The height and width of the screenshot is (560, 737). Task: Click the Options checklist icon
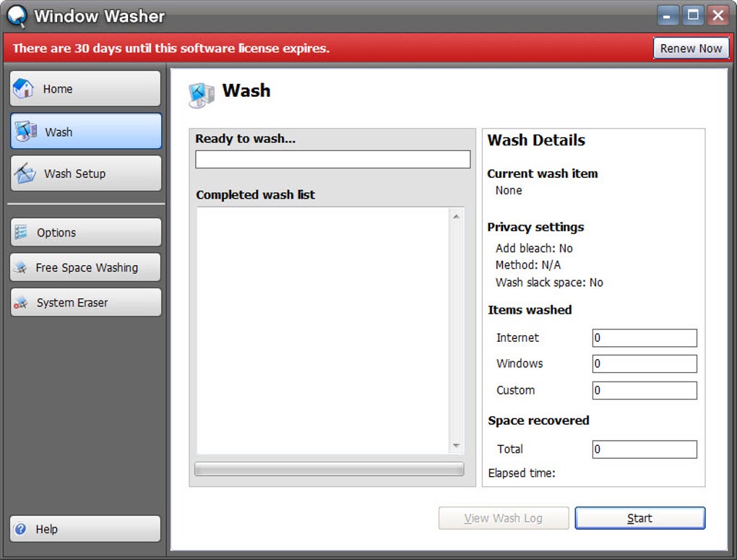tap(21, 232)
